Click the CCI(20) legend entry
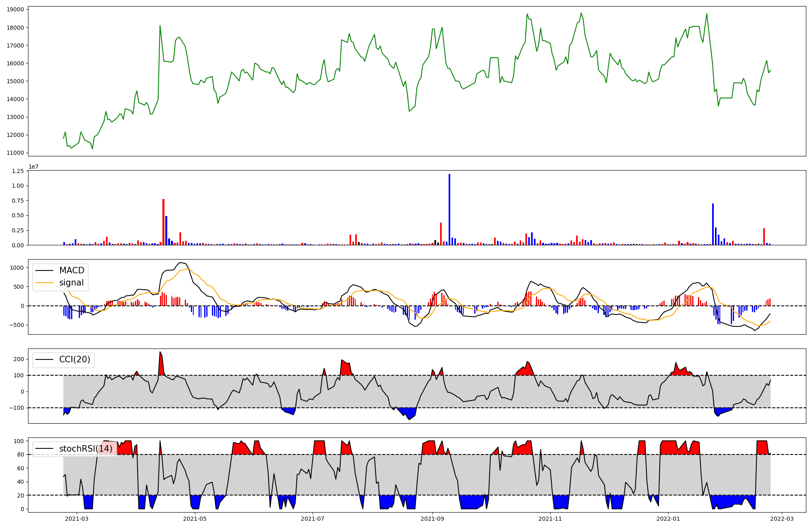The image size is (812, 528). coord(75,359)
